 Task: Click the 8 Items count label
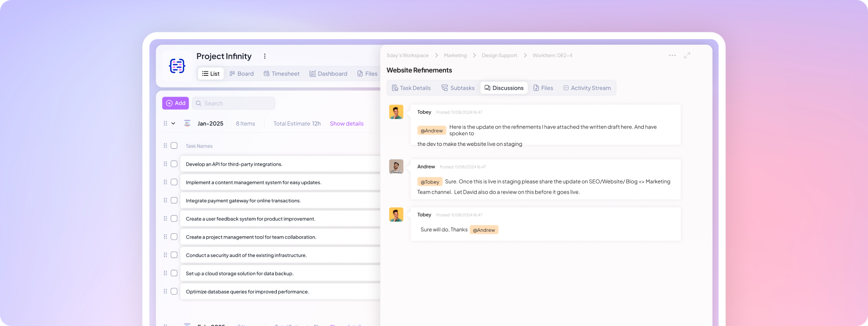click(245, 124)
